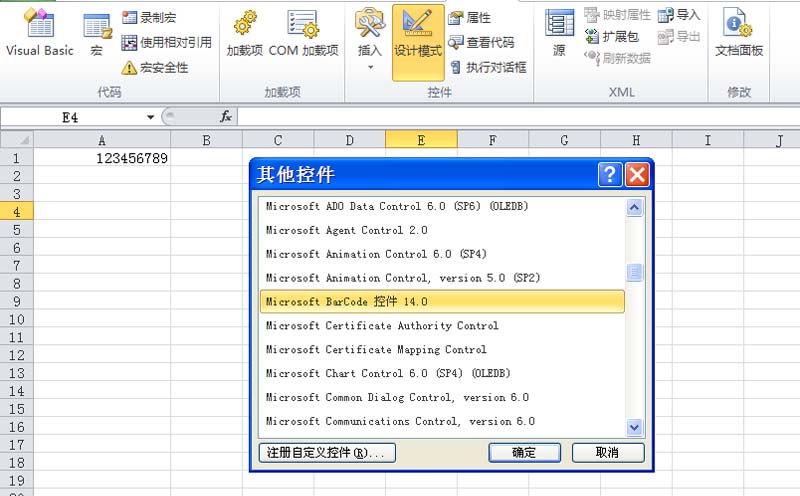Click 映射属性 map properties
800x496 pixels.
(617, 15)
